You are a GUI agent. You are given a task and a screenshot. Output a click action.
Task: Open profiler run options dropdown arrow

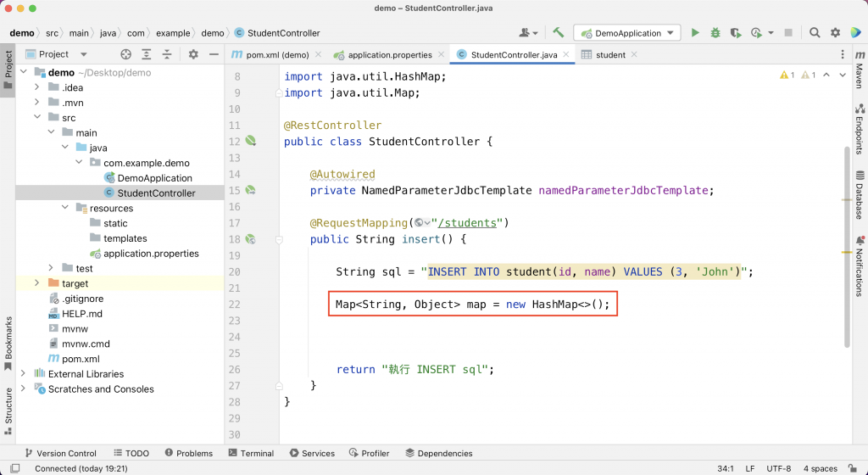click(x=771, y=33)
